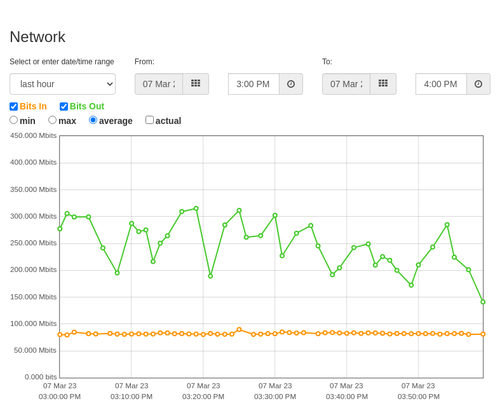Open the To date calendar picker icon

click(x=383, y=84)
